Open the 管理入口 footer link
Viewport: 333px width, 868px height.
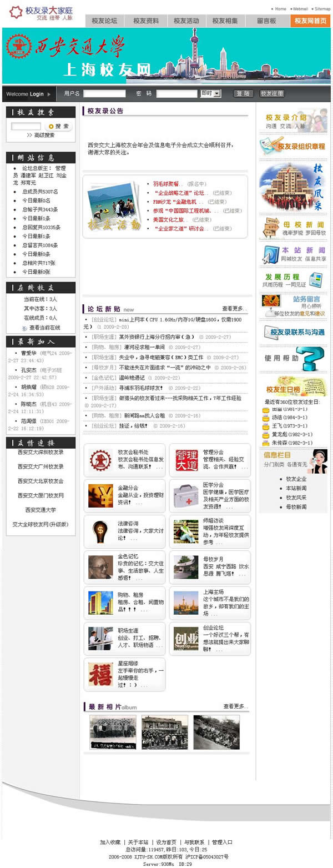(222, 842)
